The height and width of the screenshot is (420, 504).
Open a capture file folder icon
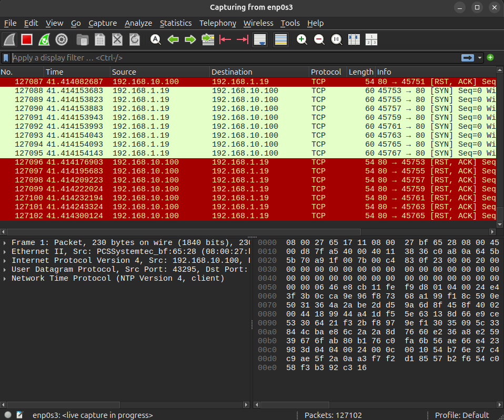point(82,40)
